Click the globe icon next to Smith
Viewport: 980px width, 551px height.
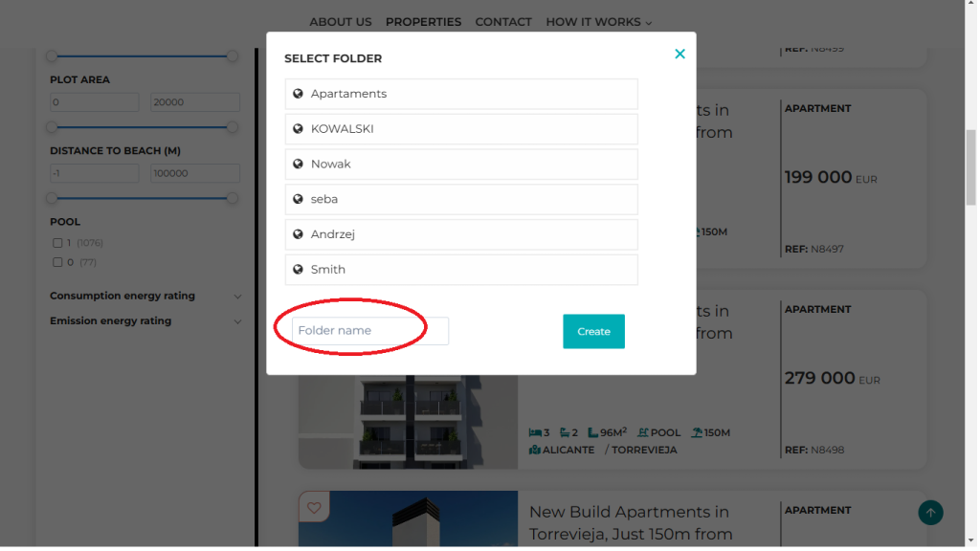click(x=299, y=270)
